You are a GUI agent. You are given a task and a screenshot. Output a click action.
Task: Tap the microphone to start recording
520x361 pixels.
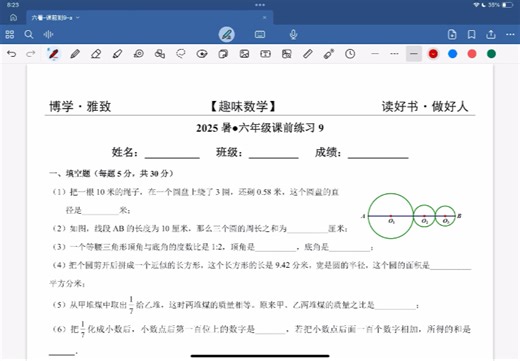pyautogui.click(x=293, y=34)
